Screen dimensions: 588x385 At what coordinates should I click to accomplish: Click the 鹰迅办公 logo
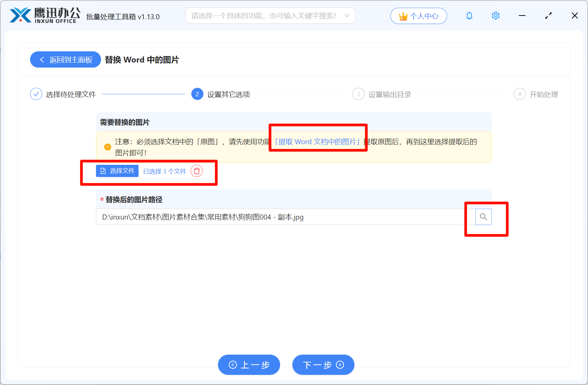point(44,15)
